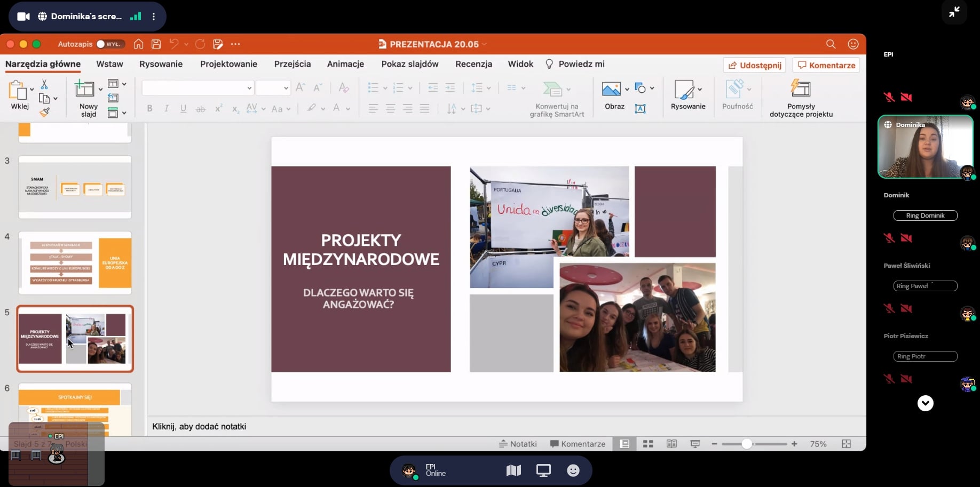The height and width of the screenshot is (487, 980).
Task: Start slideshow from status bar icon
Action: point(695,444)
